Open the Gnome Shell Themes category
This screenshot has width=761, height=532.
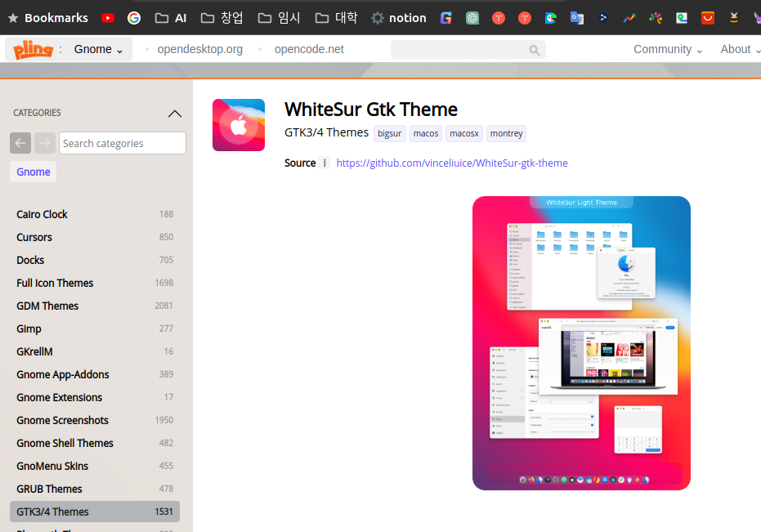(95, 443)
